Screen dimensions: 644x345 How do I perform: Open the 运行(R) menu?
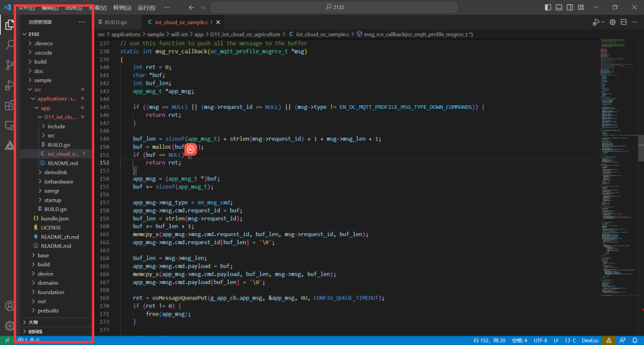(147, 7)
